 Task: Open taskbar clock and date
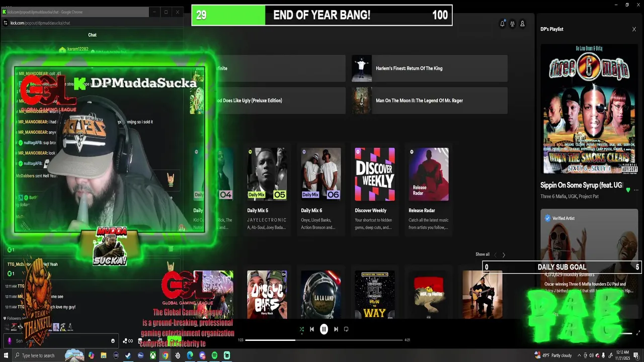pos(622,355)
